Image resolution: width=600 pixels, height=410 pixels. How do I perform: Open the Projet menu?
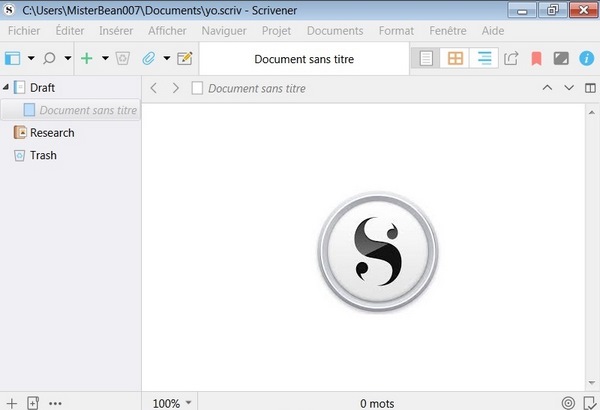(276, 31)
